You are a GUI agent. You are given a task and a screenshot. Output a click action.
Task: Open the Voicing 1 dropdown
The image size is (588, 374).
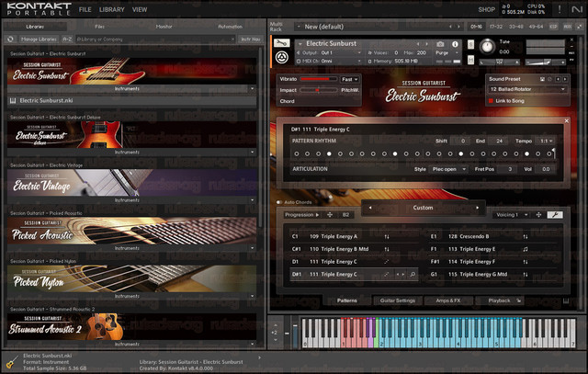coord(511,215)
